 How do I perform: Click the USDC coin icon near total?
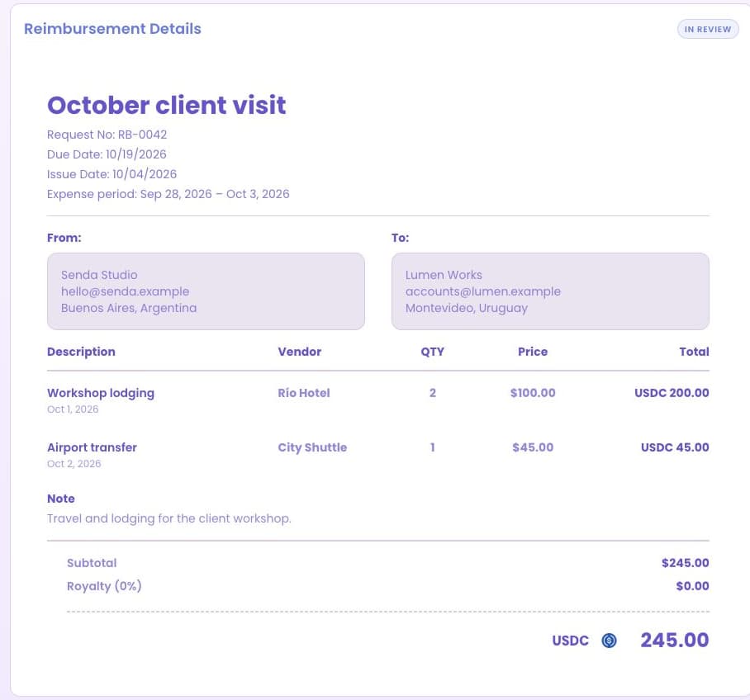click(x=609, y=641)
